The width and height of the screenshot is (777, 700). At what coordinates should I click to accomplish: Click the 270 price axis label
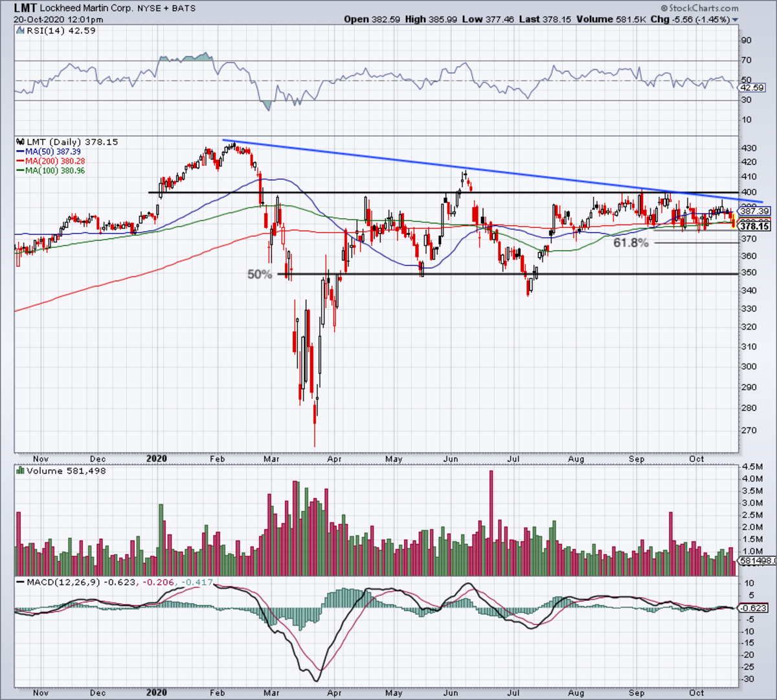pyautogui.click(x=749, y=430)
